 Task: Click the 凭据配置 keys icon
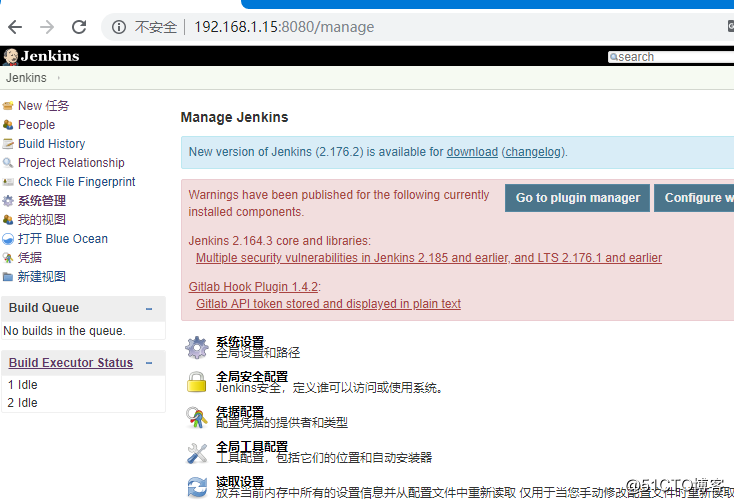197,417
